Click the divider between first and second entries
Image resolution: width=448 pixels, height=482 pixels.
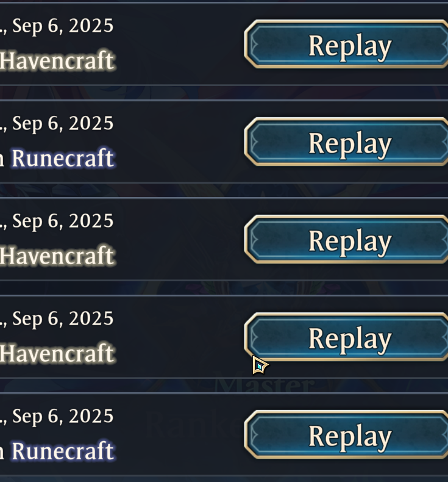pos(224,93)
